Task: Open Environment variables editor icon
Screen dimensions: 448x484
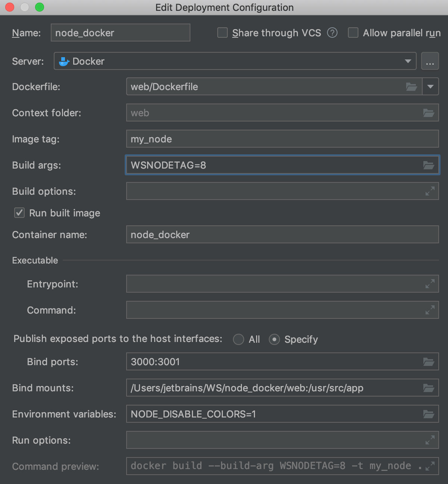Action: [x=429, y=414]
